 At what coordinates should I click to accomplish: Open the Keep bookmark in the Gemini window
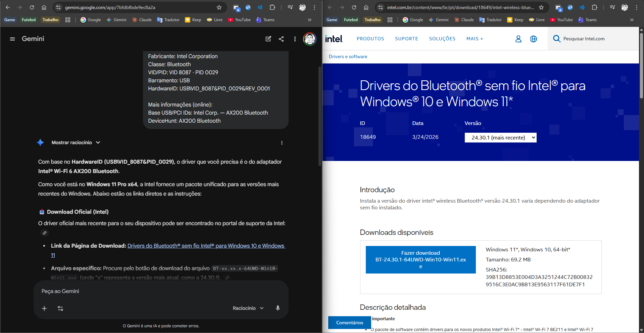pos(193,20)
